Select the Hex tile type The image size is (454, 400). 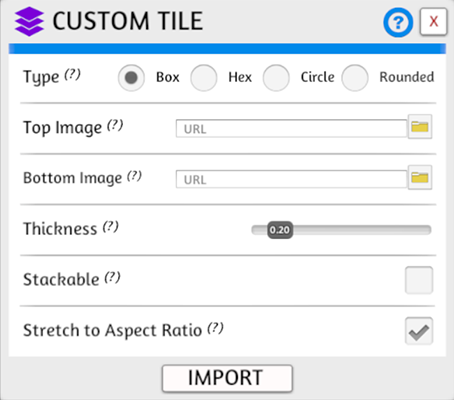click(204, 78)
